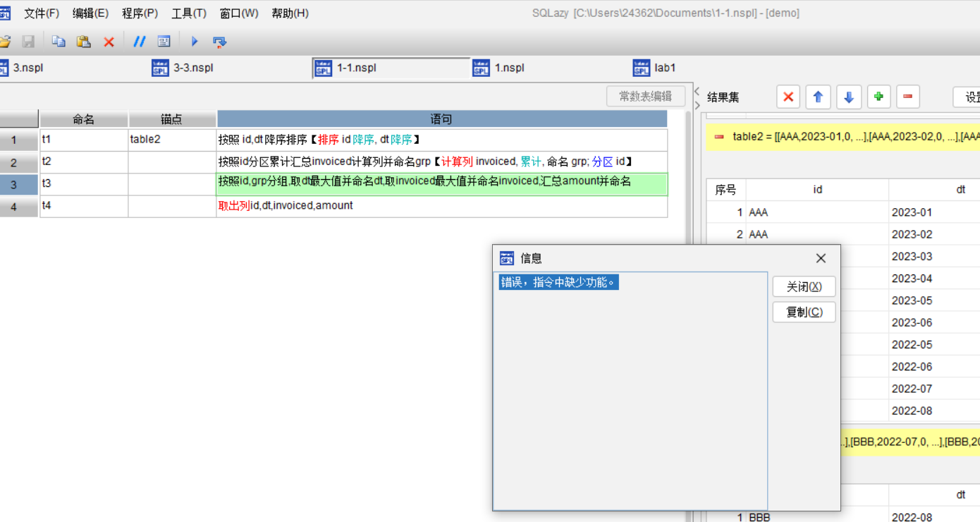
Task: Click row 1 statement 按照 id,dt降序排序
Action: (441, 140)
